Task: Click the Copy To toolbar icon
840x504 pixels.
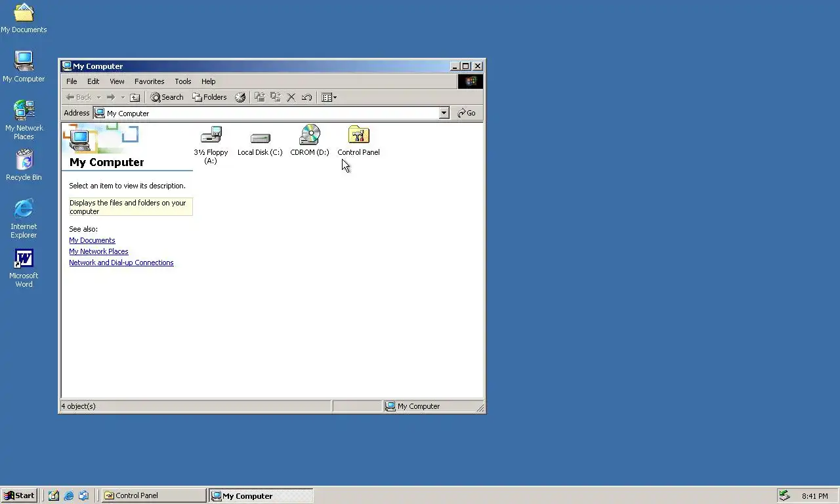Action: (276, 97)
